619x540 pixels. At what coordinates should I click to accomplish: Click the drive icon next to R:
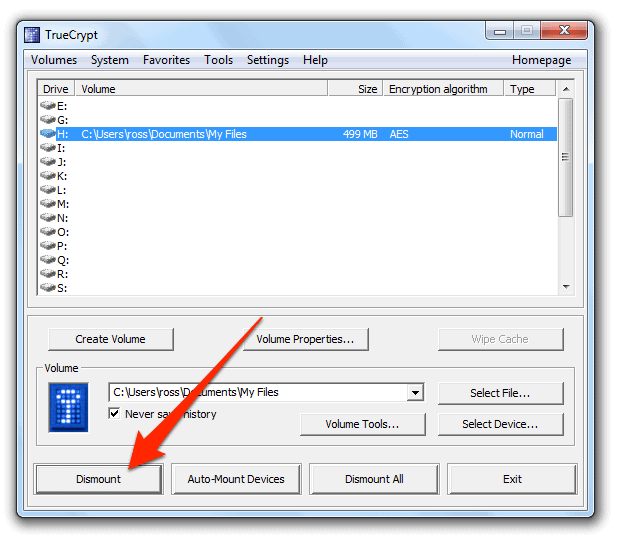coord(48,274)
